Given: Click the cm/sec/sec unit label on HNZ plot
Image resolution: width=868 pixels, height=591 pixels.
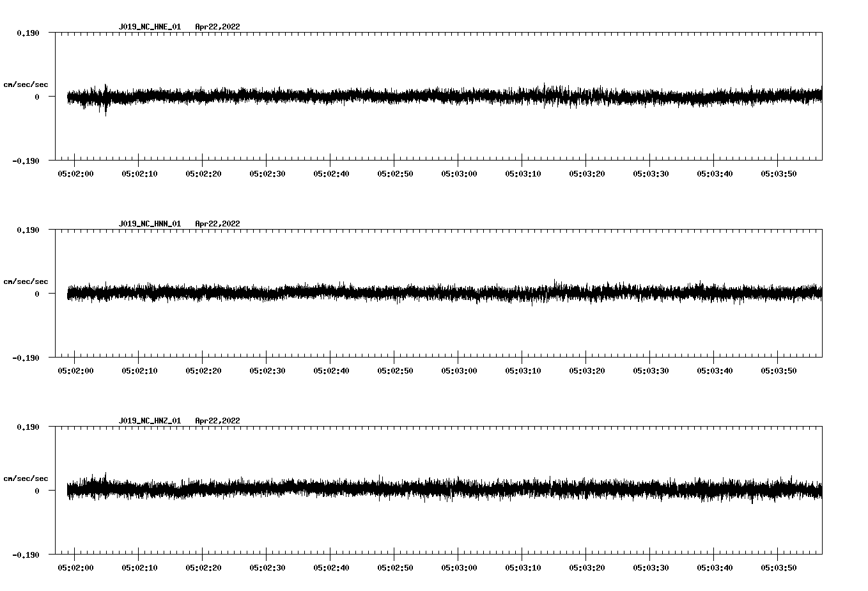Looking at the screenshot, I should pyautogui.click(x=26, y=478).
